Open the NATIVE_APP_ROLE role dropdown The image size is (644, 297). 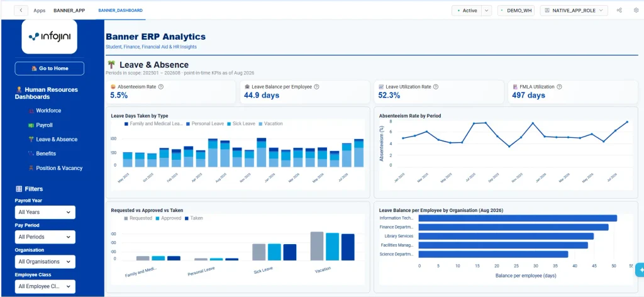[574, 11]
